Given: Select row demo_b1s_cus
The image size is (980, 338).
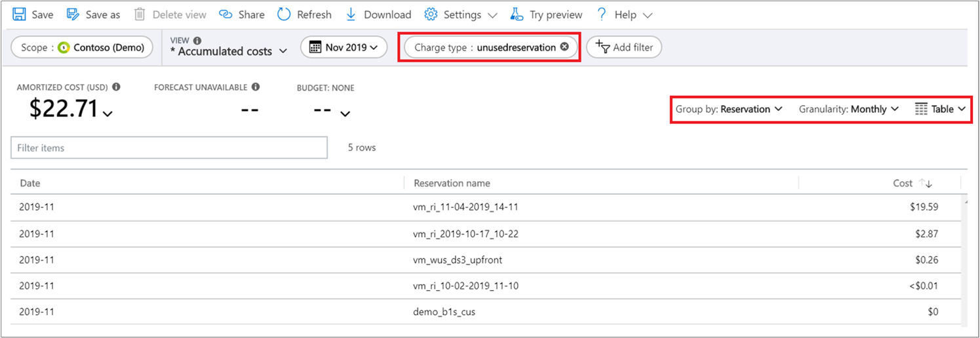Looking at the screenshot, I should [x=486, y=312].
